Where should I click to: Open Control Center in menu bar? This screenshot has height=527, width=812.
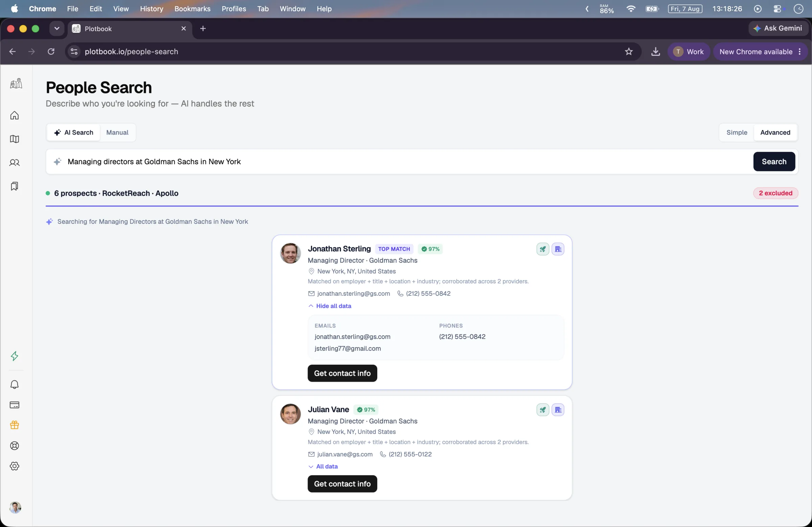click(777, 9)
